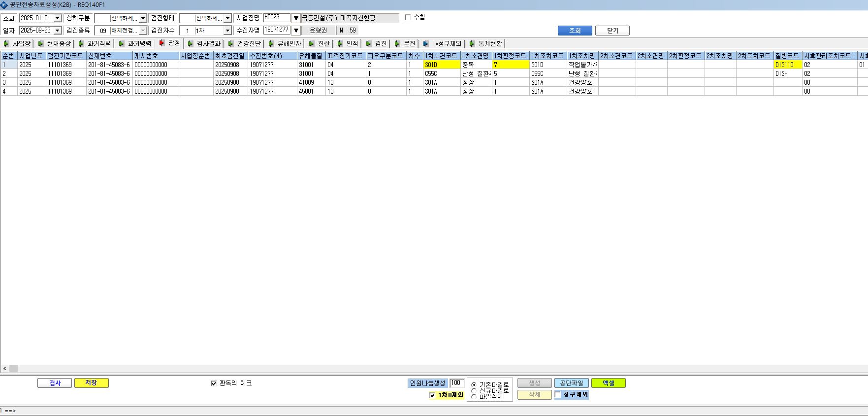Click the blue 조회 button
Viewport: 868px width, 416px height.
[575, 31]
